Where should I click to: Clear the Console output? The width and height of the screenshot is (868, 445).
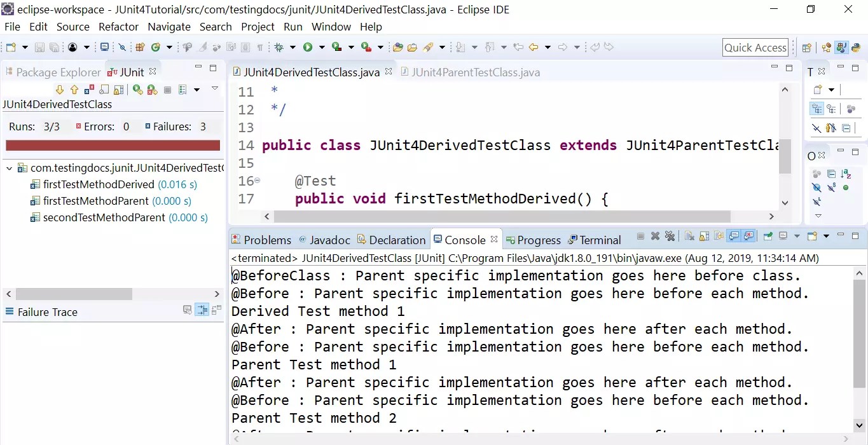pyautogui.click(x=690, y=236)
